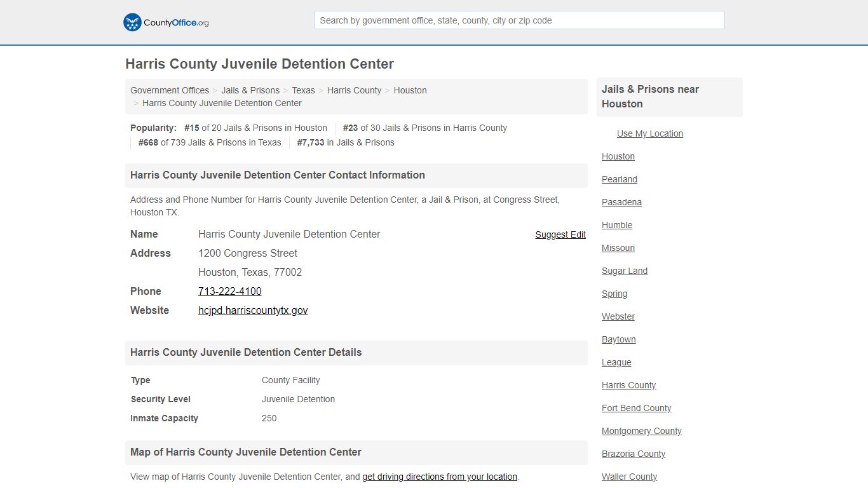Screen dimensions: 868x488
Task: Click the Suggest Edit link
Action: click(560, 234)
